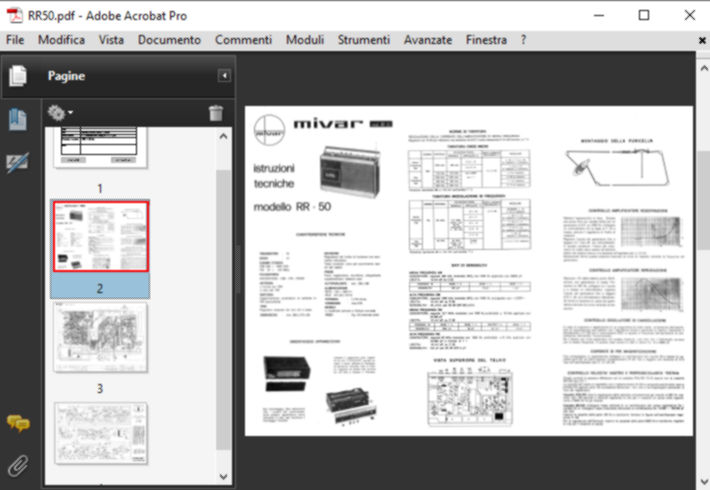Open the Bookmarks panel icon in the sidebar

[x=18, y=120]
